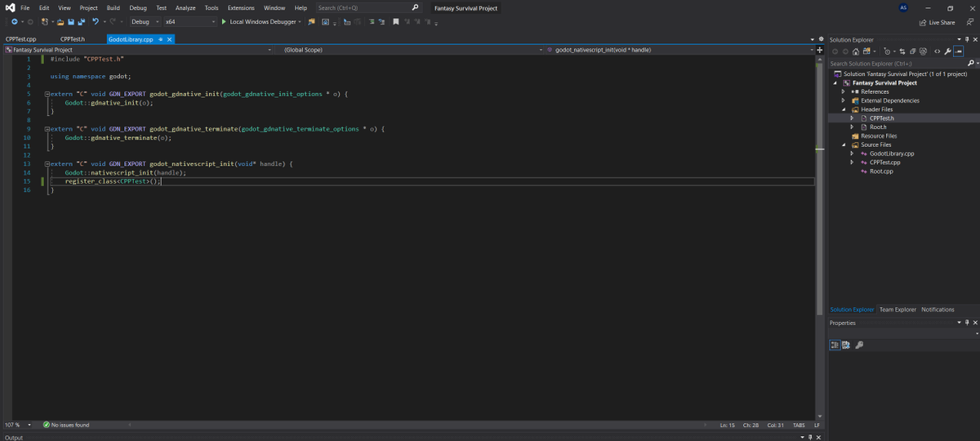Expand the References node
The image size is (980, 441).
(843, 91)
